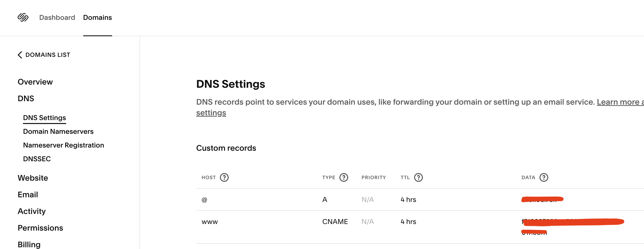This screenshot has width=644, height=249.
Task: Click the A record type cell
Action: 324,199
